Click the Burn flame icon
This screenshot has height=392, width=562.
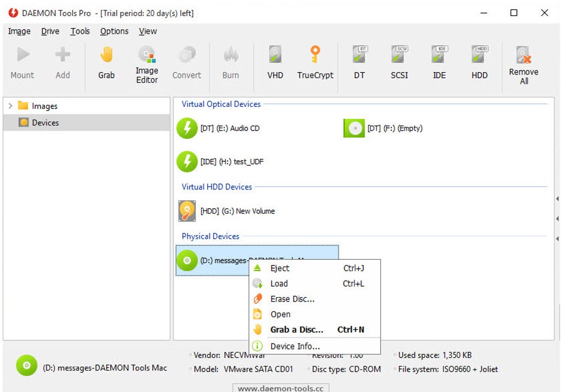(231, 55)
